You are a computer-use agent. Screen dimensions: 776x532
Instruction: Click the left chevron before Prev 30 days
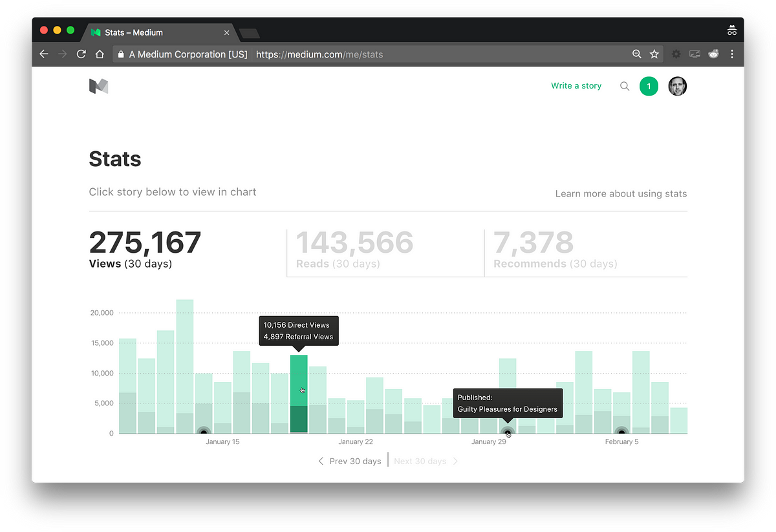321,461
